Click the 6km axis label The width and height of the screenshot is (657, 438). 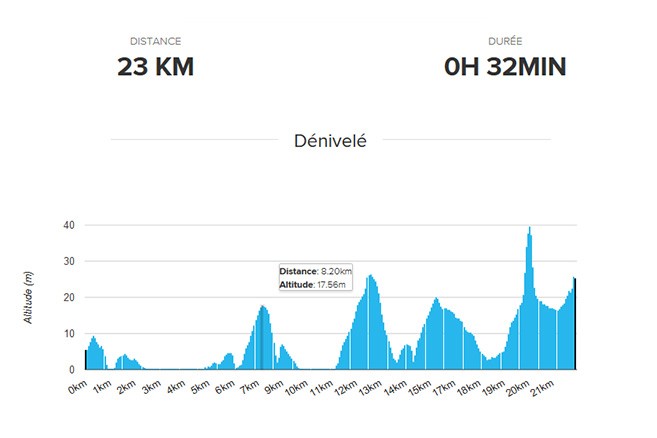pos(225,387)
